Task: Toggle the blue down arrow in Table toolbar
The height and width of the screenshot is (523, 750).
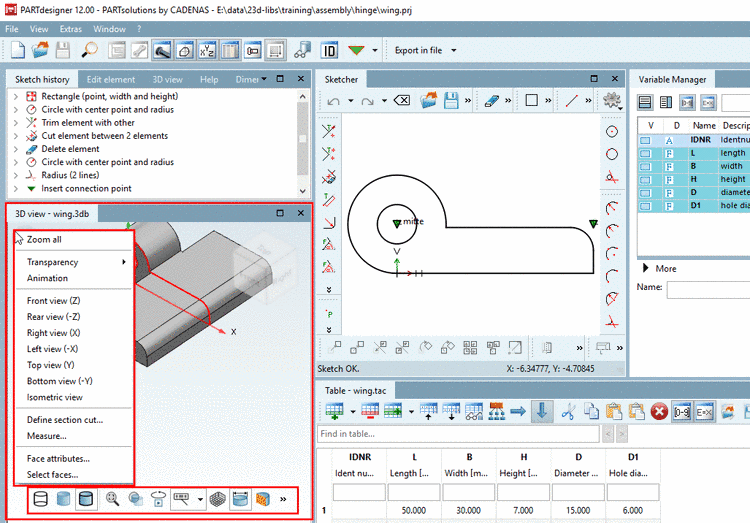Action: (542, 412)
